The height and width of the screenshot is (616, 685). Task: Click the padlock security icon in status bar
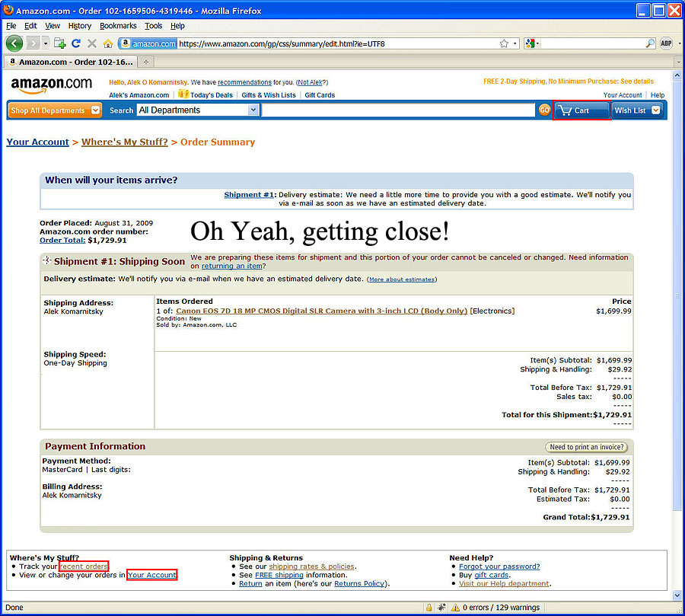pos(429,608)
